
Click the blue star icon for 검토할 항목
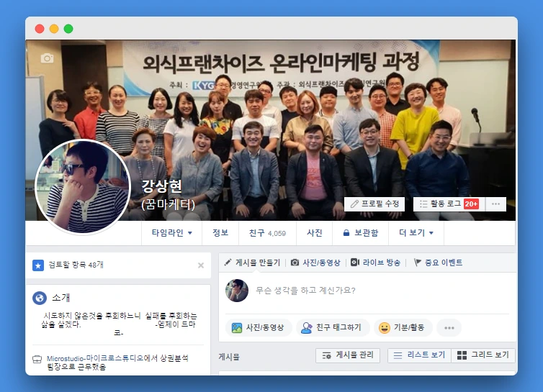38,265
